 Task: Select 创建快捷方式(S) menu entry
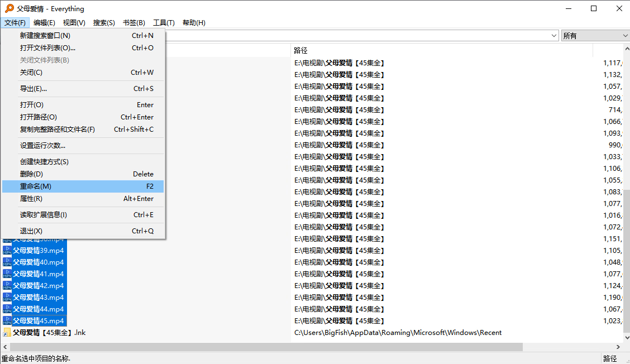click(83, 161)
